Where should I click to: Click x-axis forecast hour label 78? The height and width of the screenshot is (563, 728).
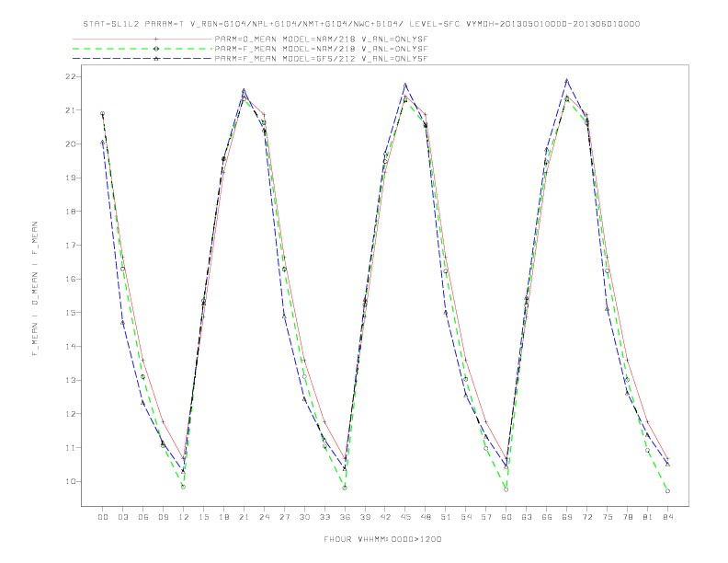[x=627, y=517]
